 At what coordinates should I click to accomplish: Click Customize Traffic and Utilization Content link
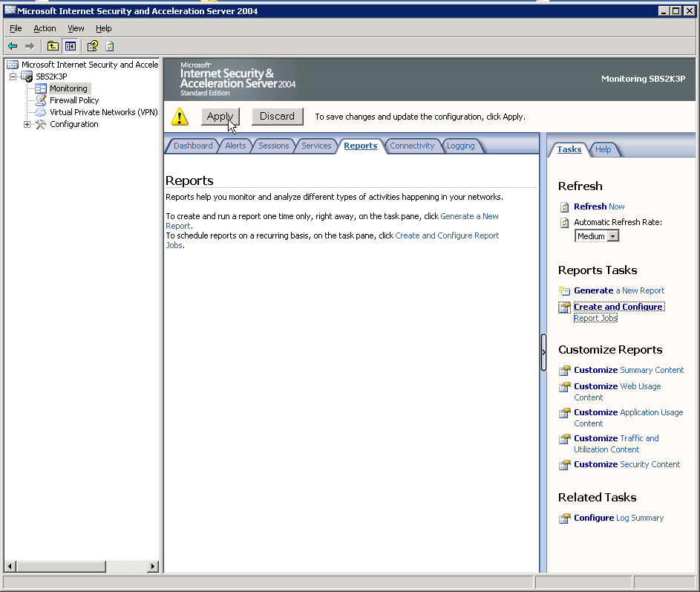click(x=617, y=443)
